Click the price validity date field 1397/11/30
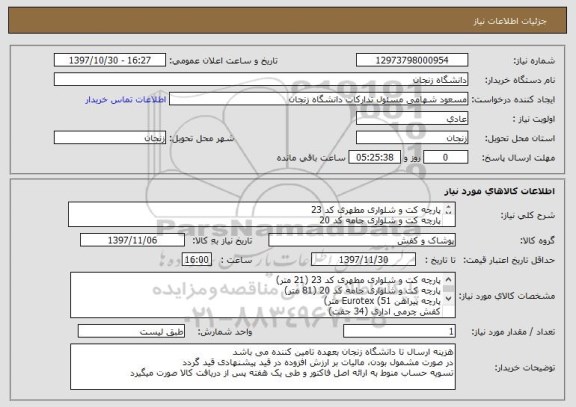The image size is (576, 407). click(x=363, y=260)
